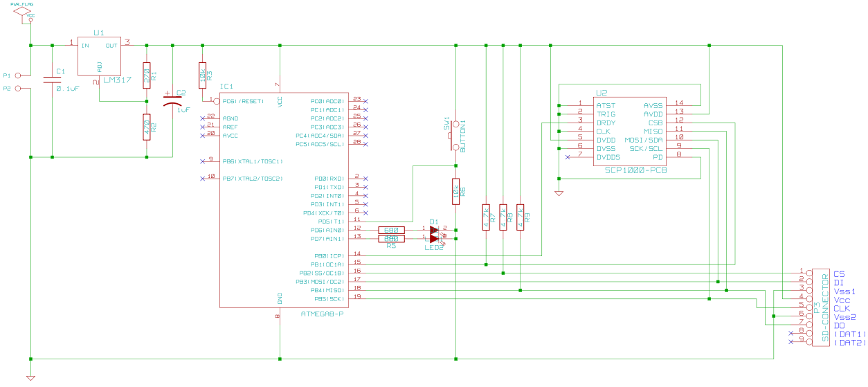The image size is (868, 387).
Task: Select the 0.1uF value label
Action: pos(68,89)
